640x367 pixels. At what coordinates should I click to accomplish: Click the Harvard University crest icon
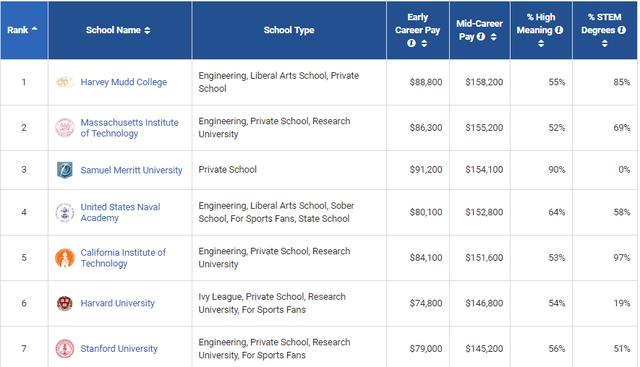coord(64,303)
